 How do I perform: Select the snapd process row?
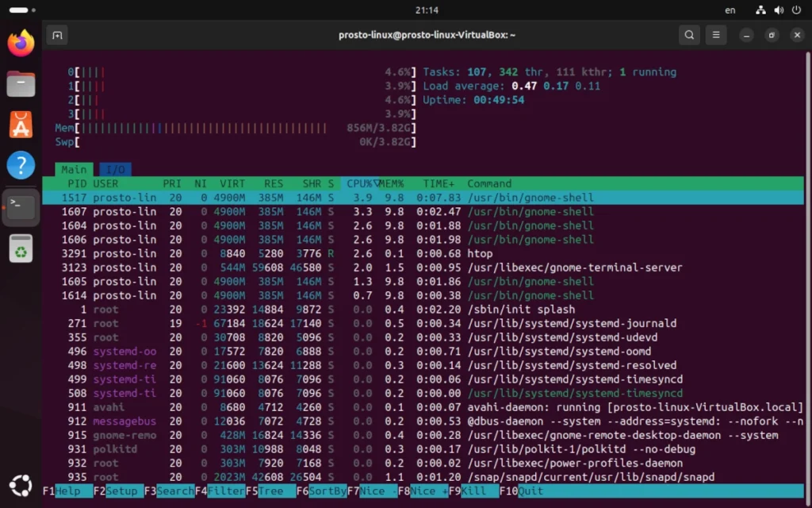pos(423,477)
